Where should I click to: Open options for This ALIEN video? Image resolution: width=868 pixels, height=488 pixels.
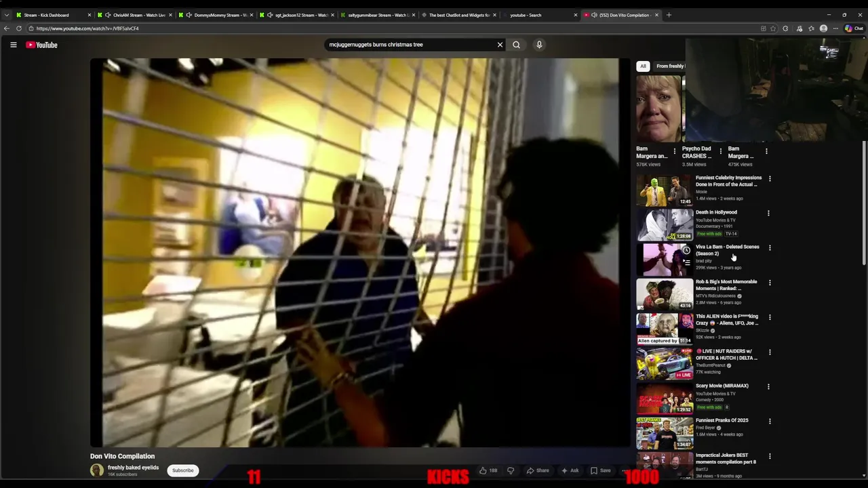(x=769, y=317)
